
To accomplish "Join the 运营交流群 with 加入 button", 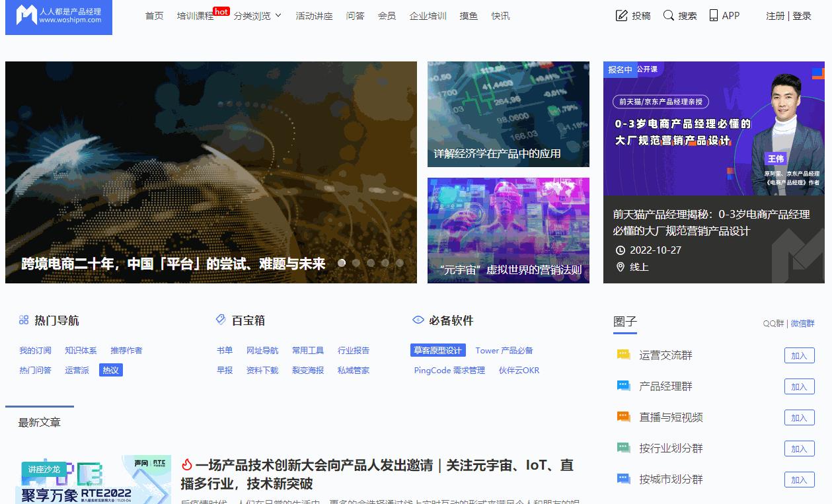I will point(799,355).
